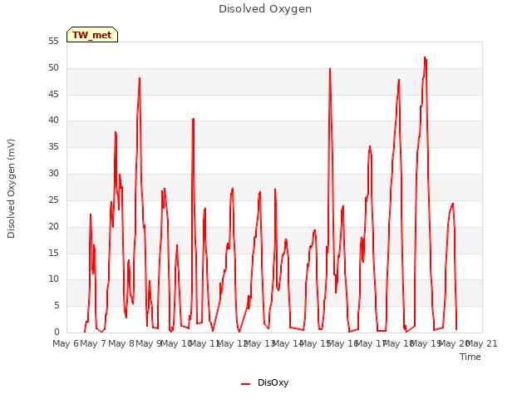Click the 40 y-axis tick label
Screen dimensions: 532x399
click(x=53, y=120)
